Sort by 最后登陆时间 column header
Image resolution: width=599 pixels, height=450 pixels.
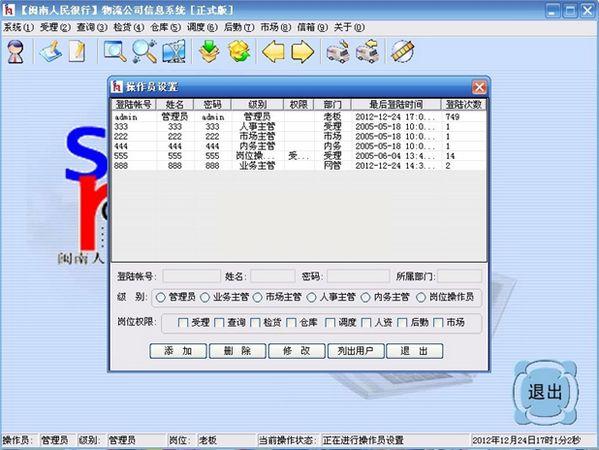(x=396, y=104)
